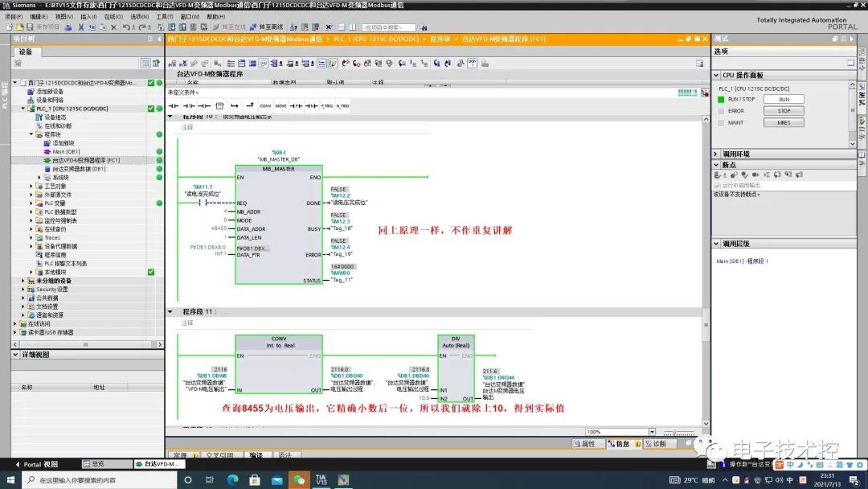Screen dimensions: 868x489
Task: Toggle enable outputs in run checkbox
Action: (718, 186)
